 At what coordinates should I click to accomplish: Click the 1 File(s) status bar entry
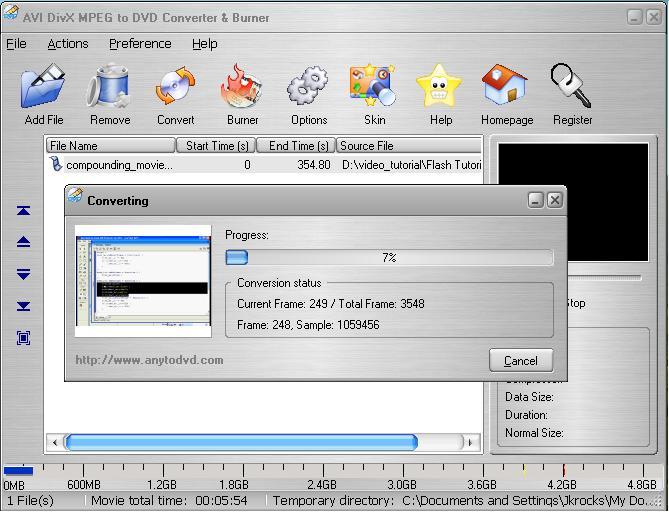pyautogui.click(x=30, y=501)
